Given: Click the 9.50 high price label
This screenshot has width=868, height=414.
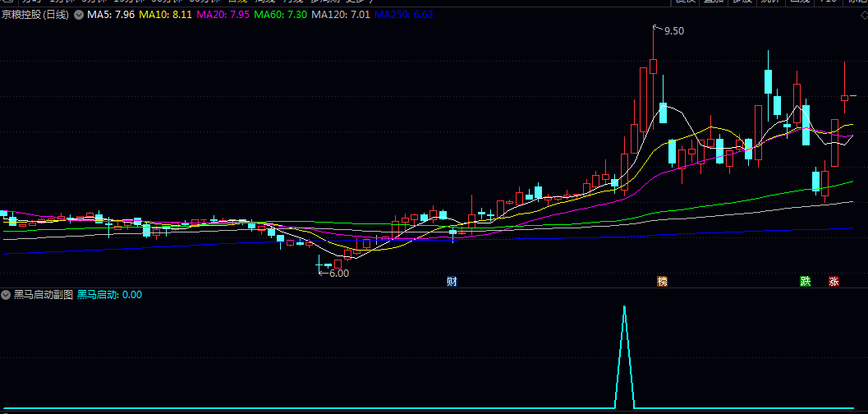Looking at the screenshot, I should coord(673,31).
